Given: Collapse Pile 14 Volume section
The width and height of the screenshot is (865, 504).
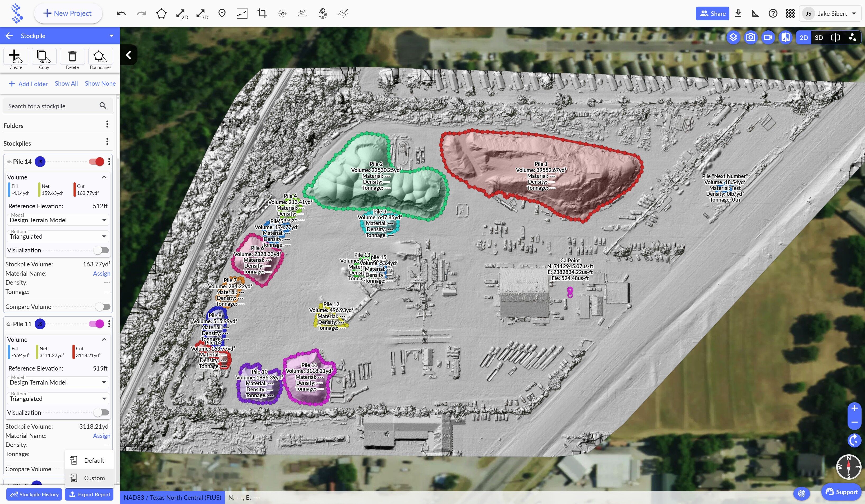Looking at the screenshot, I should [104, 177].
